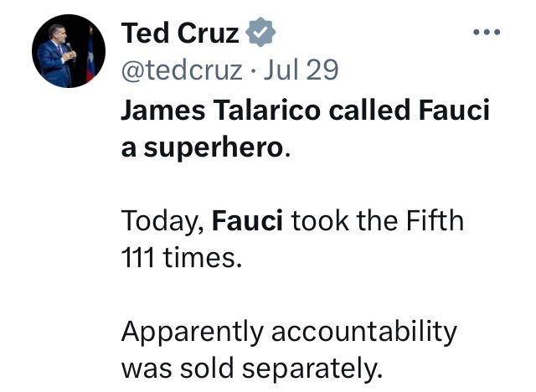The height and width of the screenshot is (392, 536).
Task: Click the text 'was sold separately.'
Action: [x=252, y=369]
